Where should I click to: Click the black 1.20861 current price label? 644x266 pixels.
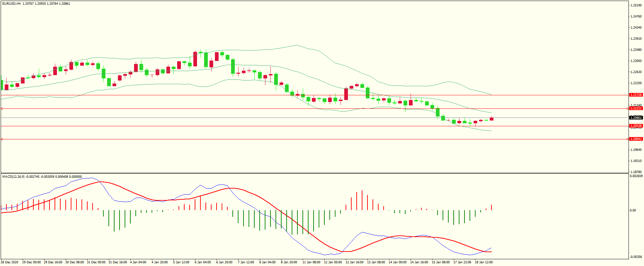click(x=636, y=118)
